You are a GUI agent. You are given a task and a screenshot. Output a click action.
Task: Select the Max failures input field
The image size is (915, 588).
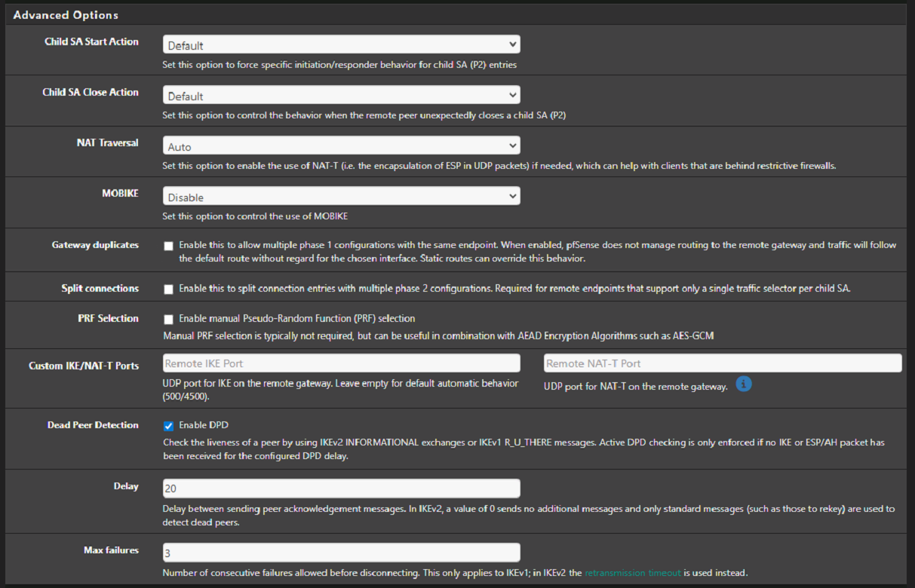pyautogui.click(x=341, y=553)
